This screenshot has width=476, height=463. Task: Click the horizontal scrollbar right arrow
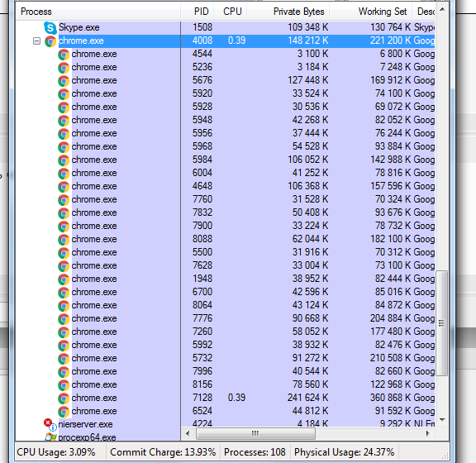coord(428,433)
